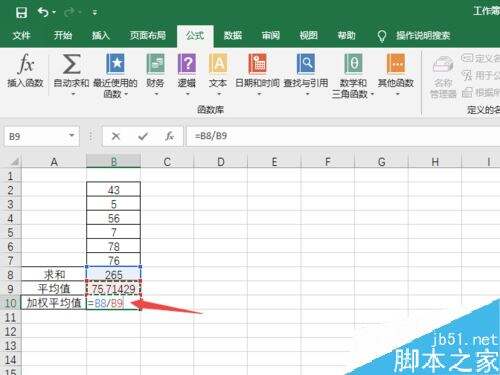Click the cancel X button in formula bar
The image size is (500, 375).
click(116, 136)
